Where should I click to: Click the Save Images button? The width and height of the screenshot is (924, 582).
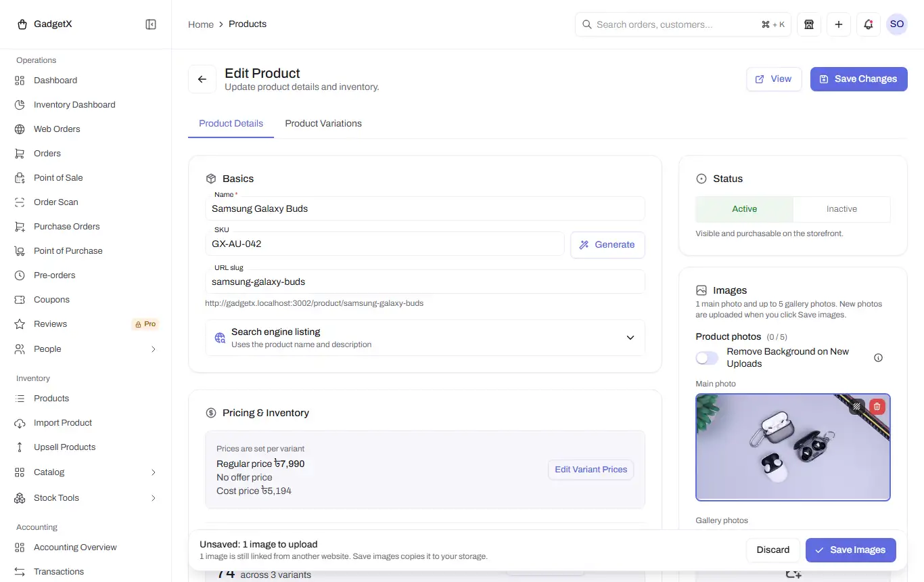click(851, 550)
